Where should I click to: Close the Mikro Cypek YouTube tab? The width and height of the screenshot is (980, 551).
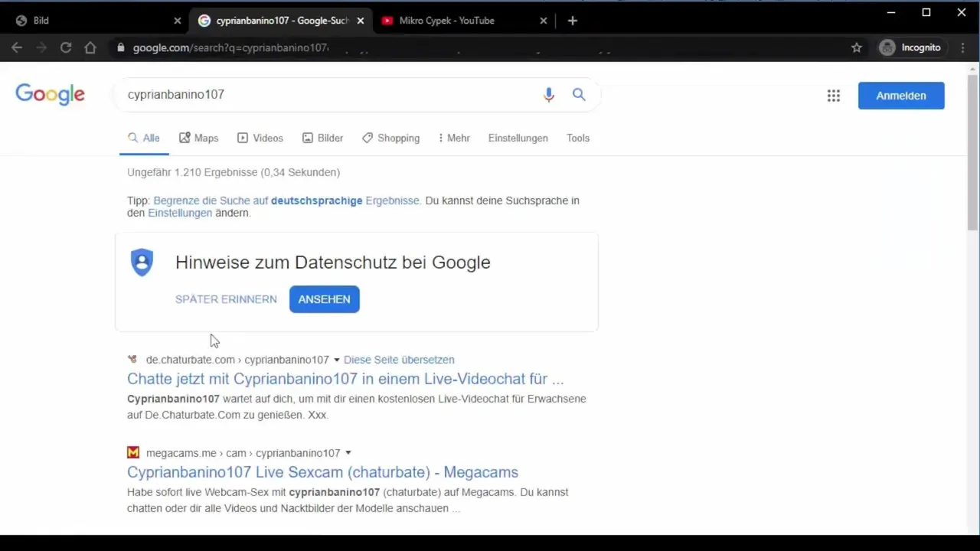544,21
